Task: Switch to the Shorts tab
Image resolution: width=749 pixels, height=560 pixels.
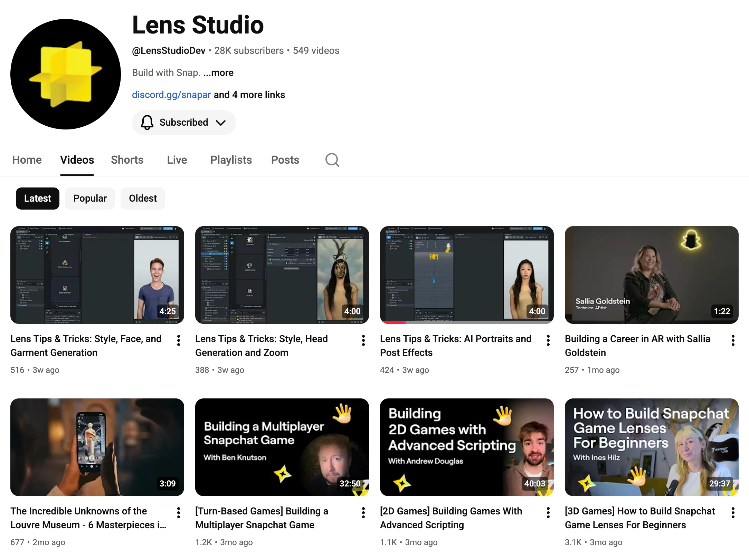Action: (x=127, y=160)
